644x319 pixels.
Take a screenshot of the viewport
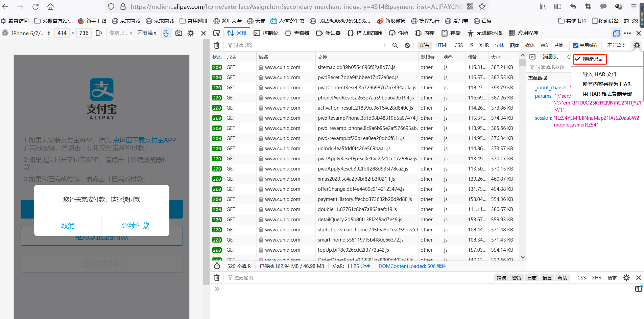coord(179,33)
